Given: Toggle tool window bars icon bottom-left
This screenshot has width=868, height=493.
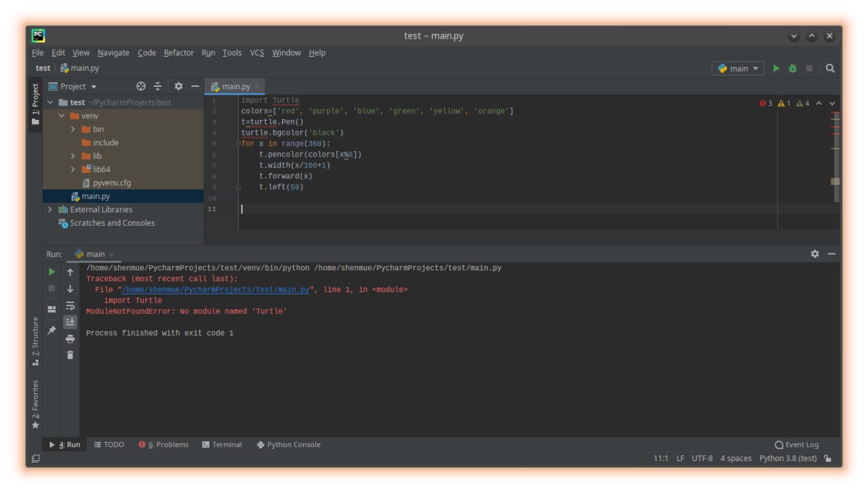Looking at the screenshot, I should (35, 458).
